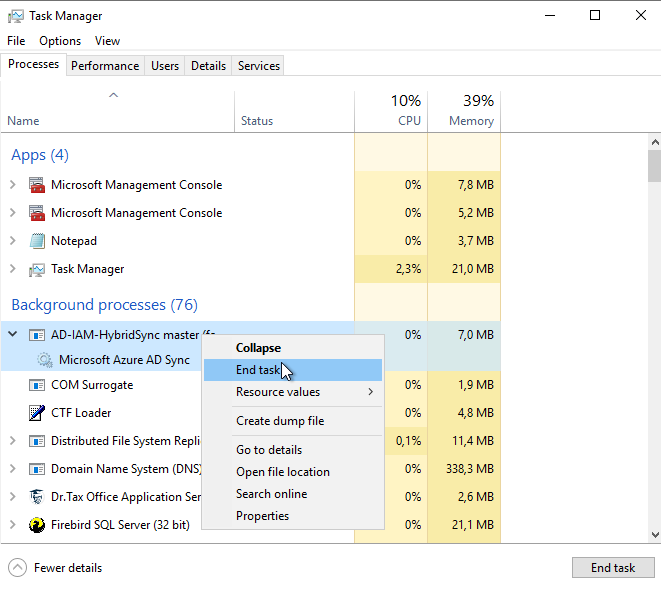Expand the first Microsoft Management Console row
This screenshot has width=661, height=589.
pyautogui.click(x=13, y=185)
